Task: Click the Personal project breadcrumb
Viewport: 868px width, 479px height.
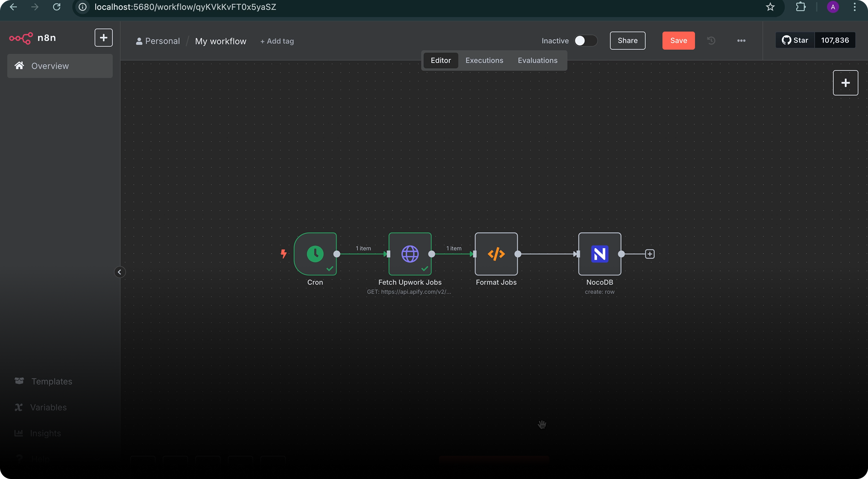Action: [158, 41]
